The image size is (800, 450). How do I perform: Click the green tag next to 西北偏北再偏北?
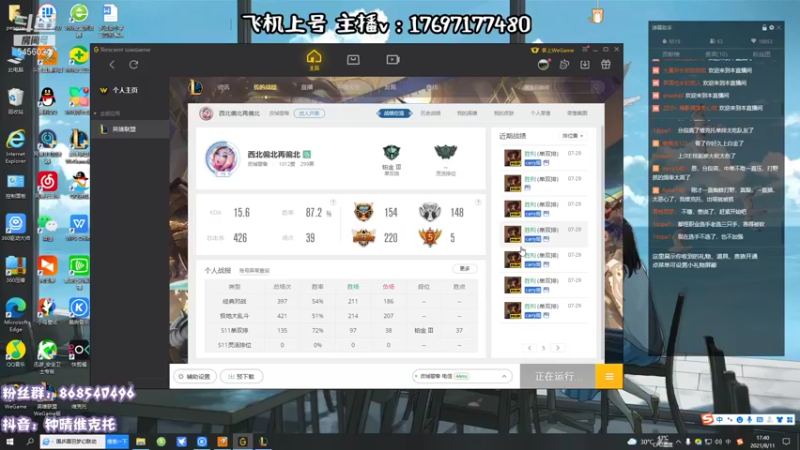pyautogui.click(x=307, y=154)
